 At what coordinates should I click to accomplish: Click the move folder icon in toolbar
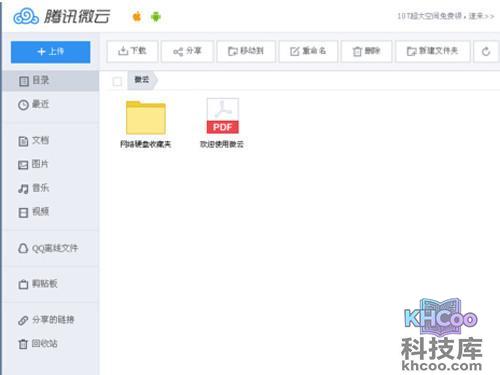[x=233, y=51]
